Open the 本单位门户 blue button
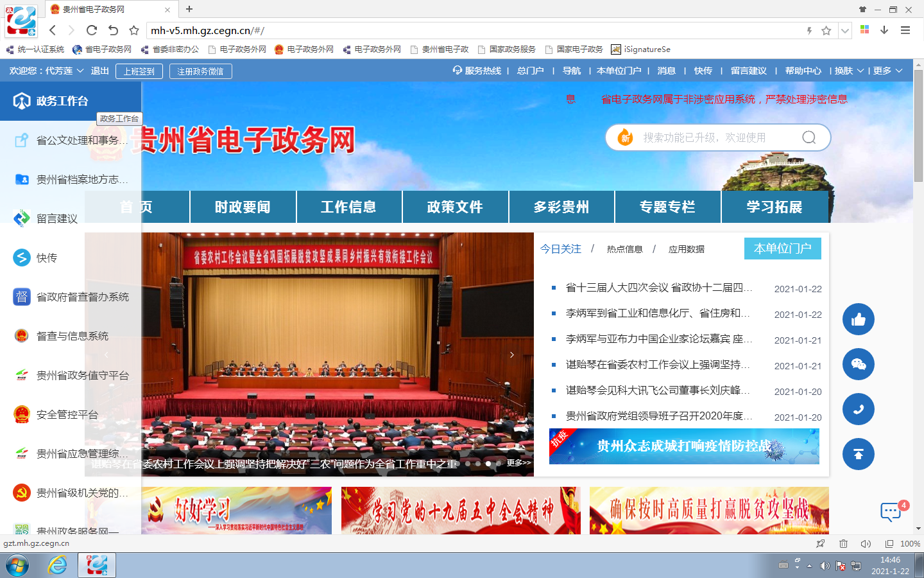The height and width of the screenshot is (578, 924). (782, 249)
